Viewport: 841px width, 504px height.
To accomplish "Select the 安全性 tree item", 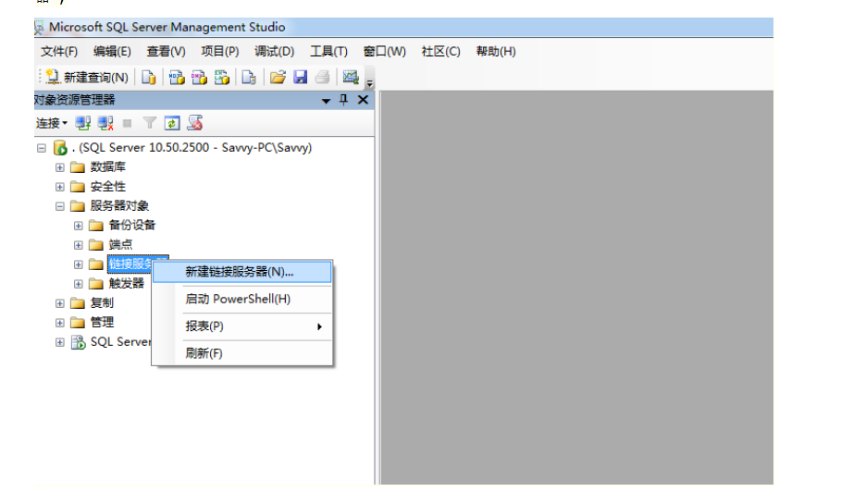I will (108, 187).
